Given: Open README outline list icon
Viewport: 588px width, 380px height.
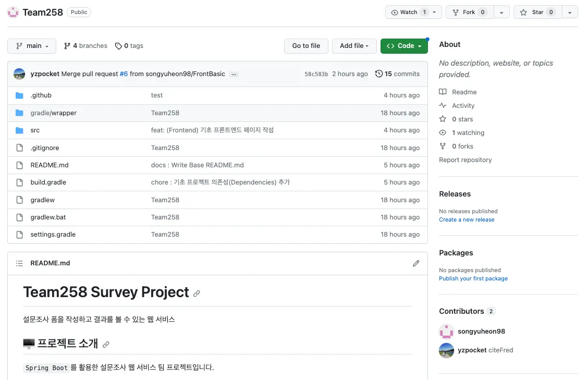Looking at the screenshot, I should pyautogui.click(x=19, y=263).
